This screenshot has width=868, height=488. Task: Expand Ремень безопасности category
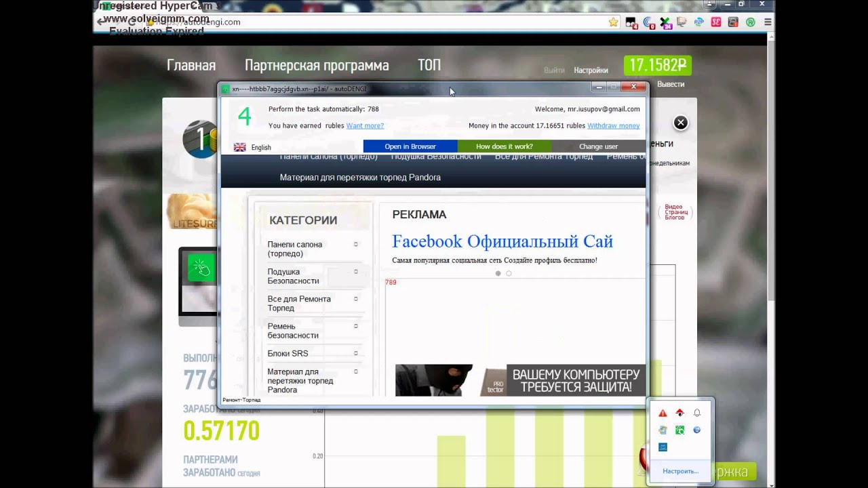pos(355,326)
